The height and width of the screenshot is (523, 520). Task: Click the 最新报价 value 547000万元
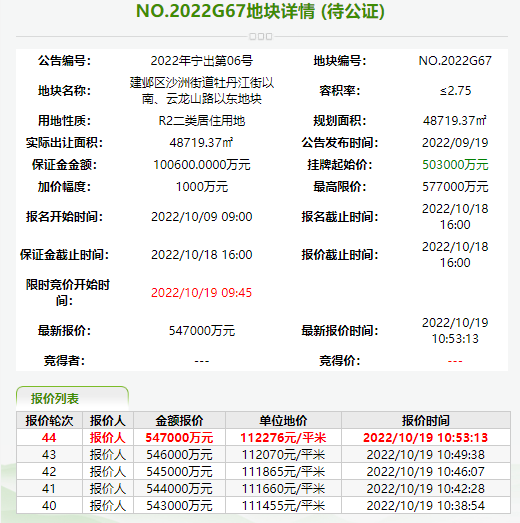pyautogui.click(x=201, y=331)
